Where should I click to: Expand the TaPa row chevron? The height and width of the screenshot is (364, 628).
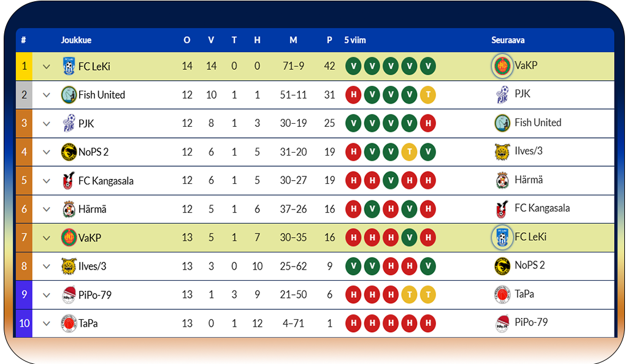coord(47,323)
